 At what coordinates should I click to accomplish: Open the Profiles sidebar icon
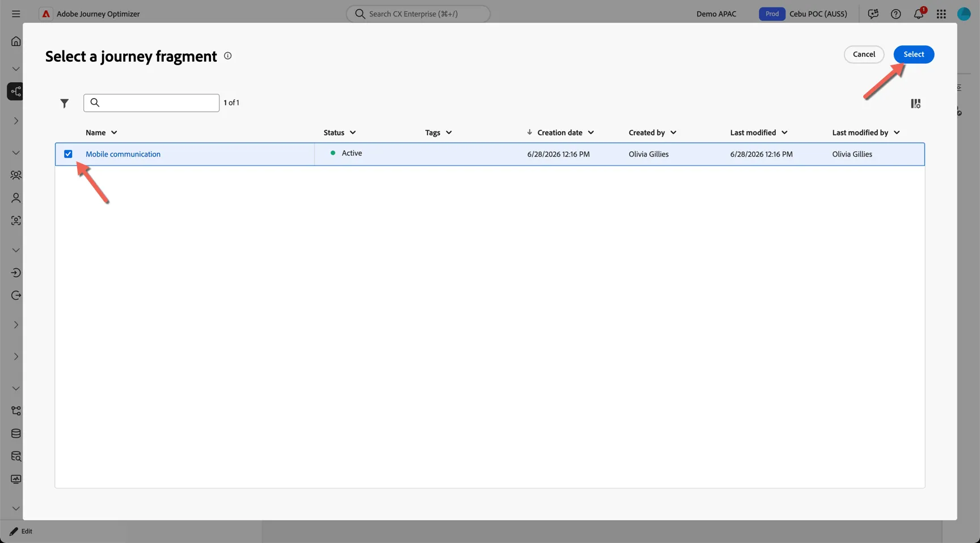pos(16,198)
